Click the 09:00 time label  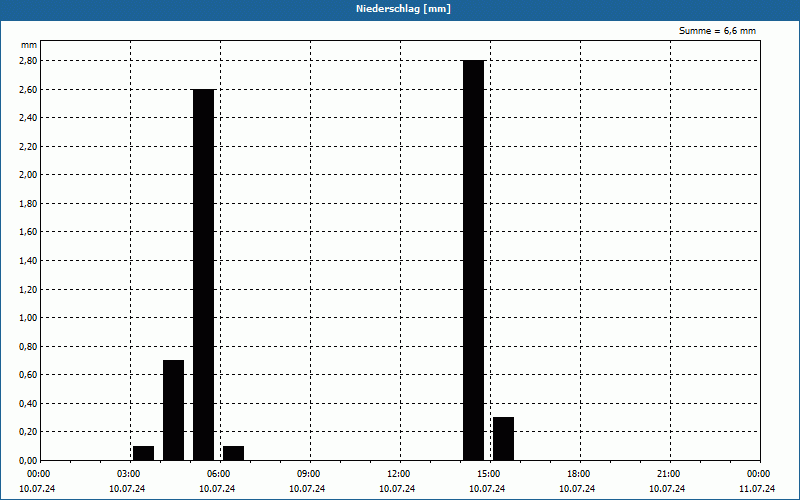tap(310, 474)
